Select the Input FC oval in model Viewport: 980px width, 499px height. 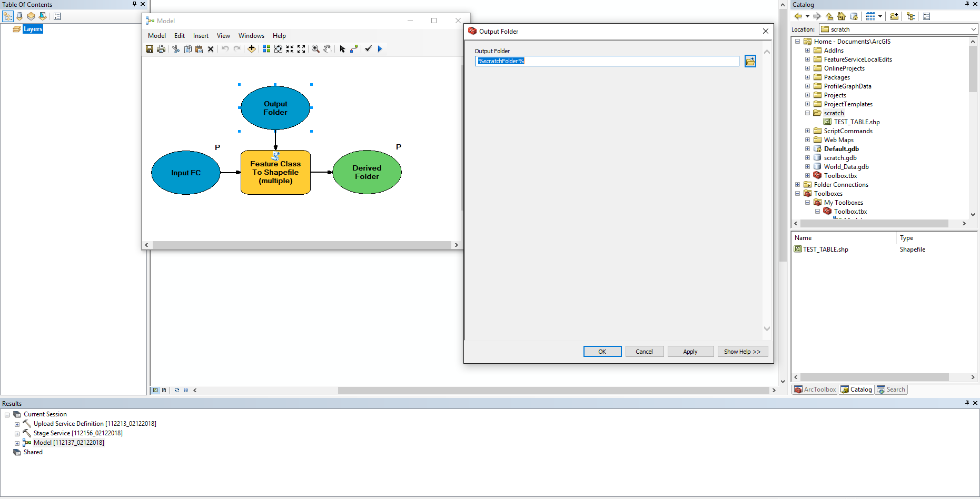(x=186, y=173)
